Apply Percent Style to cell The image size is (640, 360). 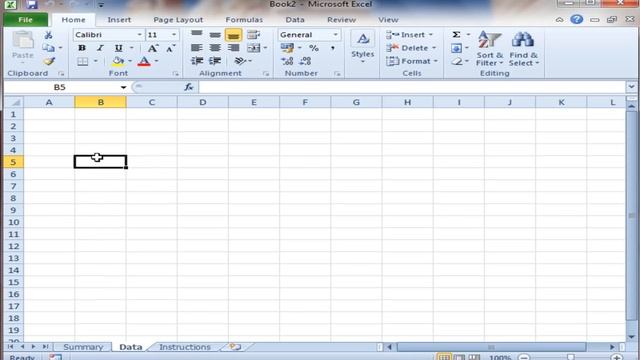click(x=313, y=48)
